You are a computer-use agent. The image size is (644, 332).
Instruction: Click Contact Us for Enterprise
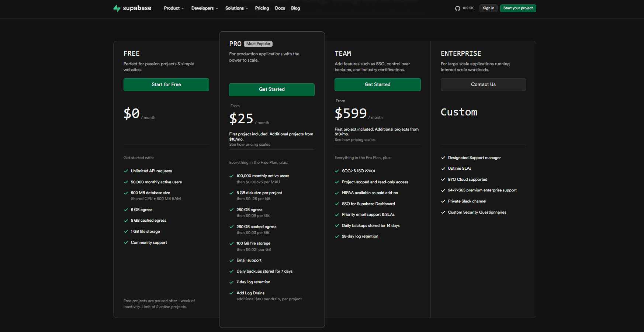[x=483, y=84]
